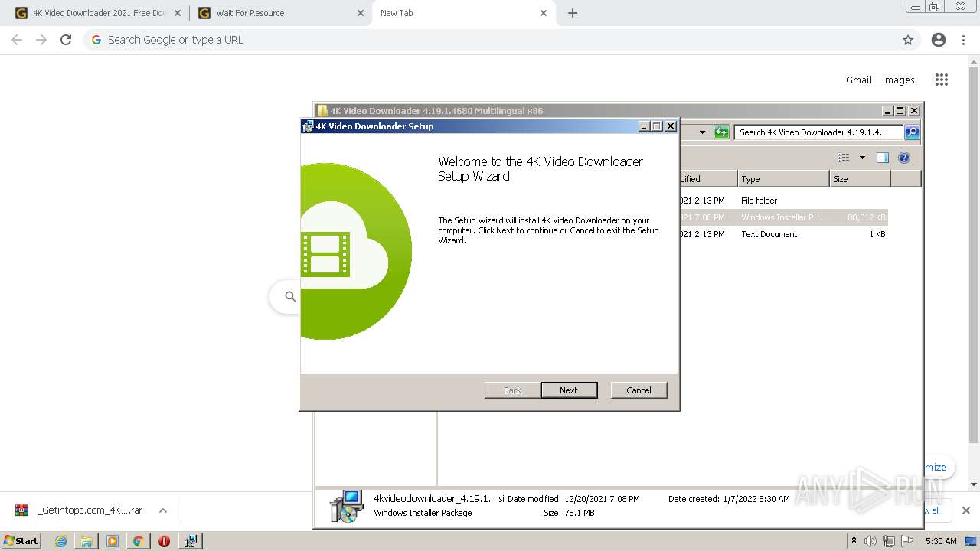Click the Explorer search magnifier icon

pos(911,132)
